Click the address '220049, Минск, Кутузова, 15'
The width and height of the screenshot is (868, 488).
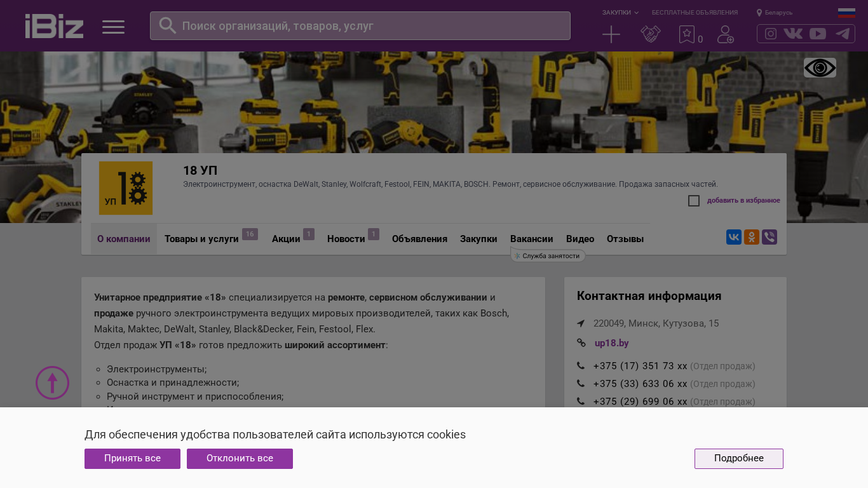[x=656, y=323]
